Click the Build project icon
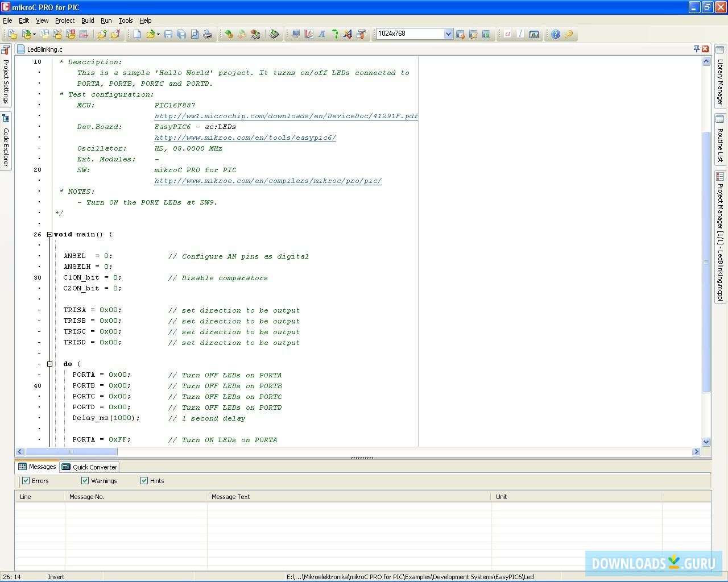Screen dimensions: 728x582 coord(229,34)
